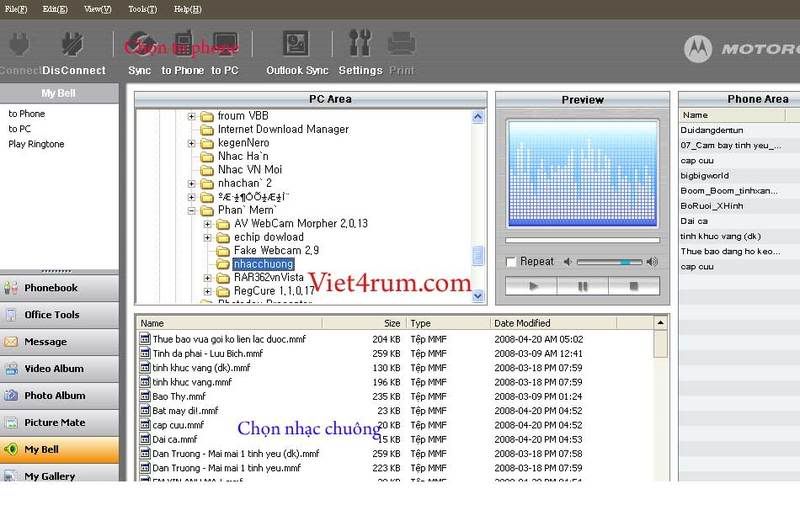Click the Bao Thy.mmf file icon
Screen dimensions: 800x505
[145, 396]
